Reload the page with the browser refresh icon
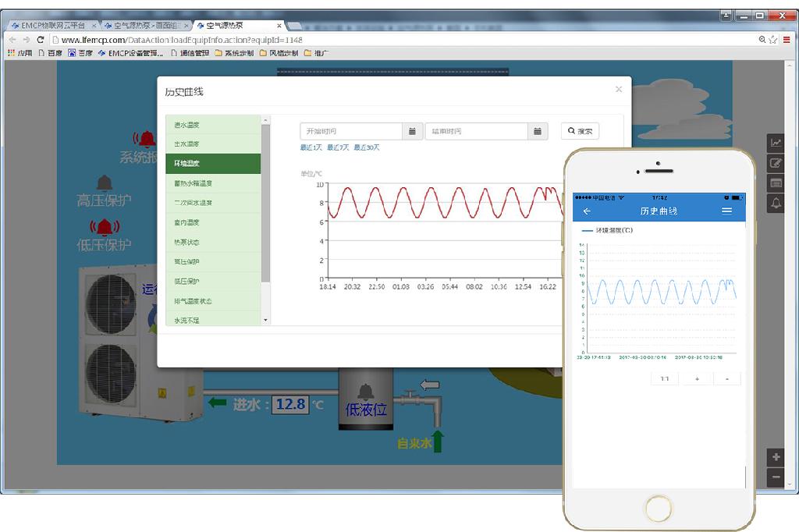This screenshot has height=532, width=799. click(x=41, y=40)
